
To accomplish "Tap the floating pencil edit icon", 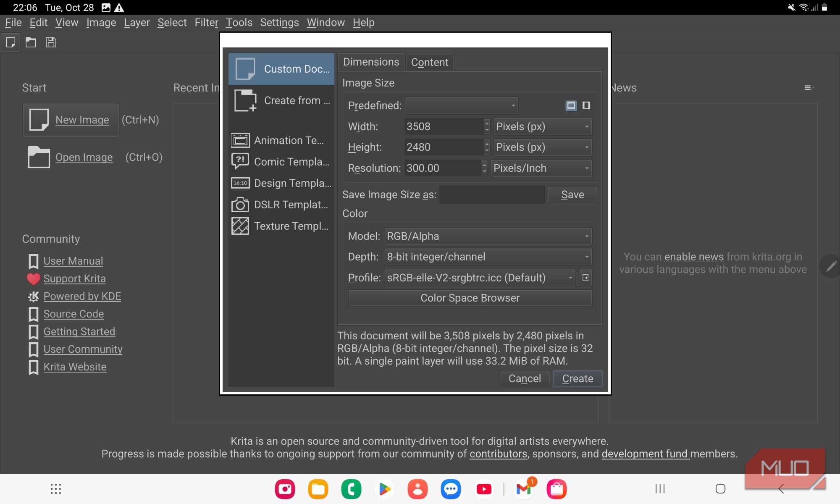I will click(x=831, y=266).
